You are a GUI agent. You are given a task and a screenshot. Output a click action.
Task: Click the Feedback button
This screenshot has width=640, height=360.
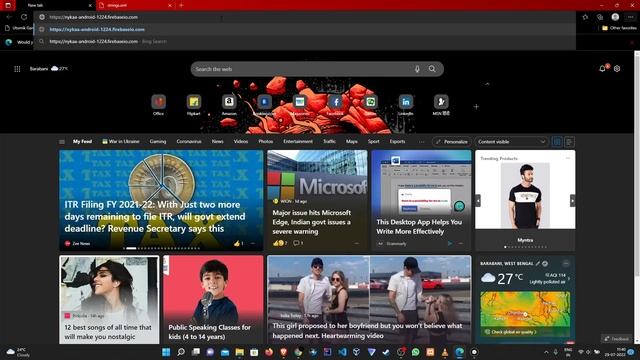(x=617, y=339)
